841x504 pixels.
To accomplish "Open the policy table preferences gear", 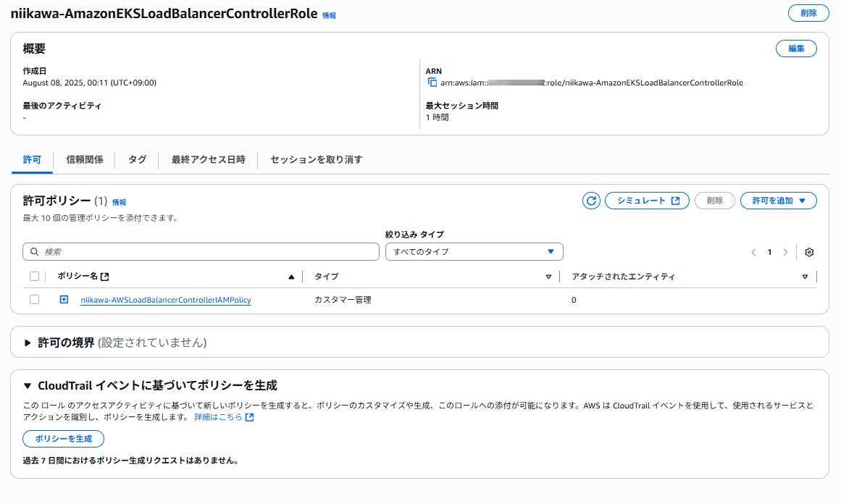I will (x=809, y=252).
